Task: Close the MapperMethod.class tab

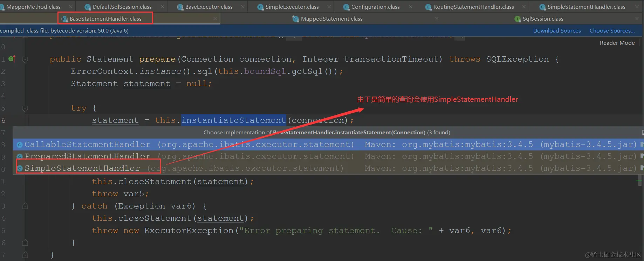Action: click(71, 7)
